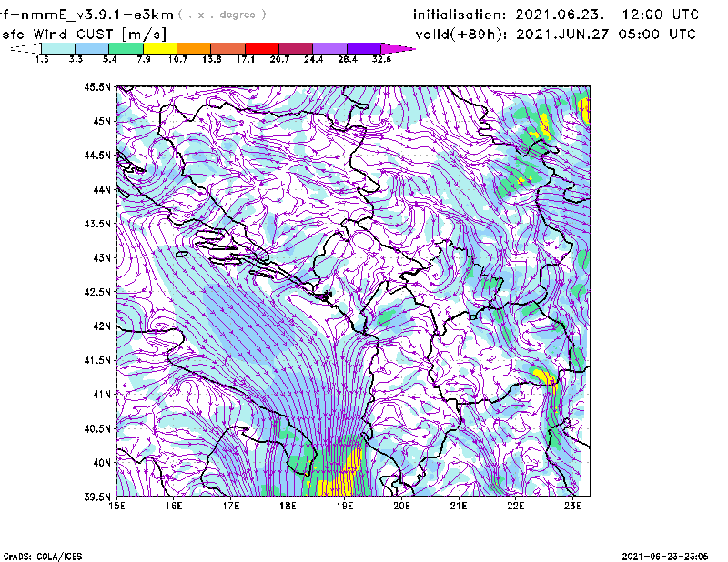The height and width of the screenshot is (562, 728).
Task: Click the 19E longitude label
Action: 345,506
